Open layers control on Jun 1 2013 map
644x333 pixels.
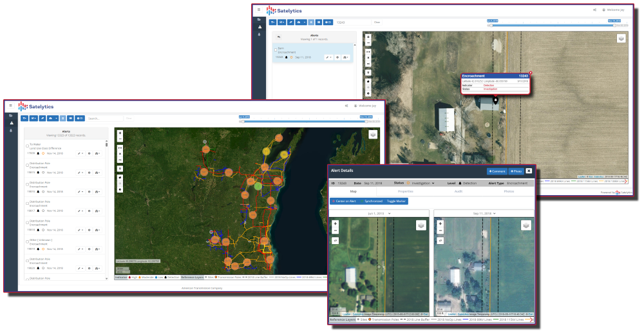coord(421,225)
